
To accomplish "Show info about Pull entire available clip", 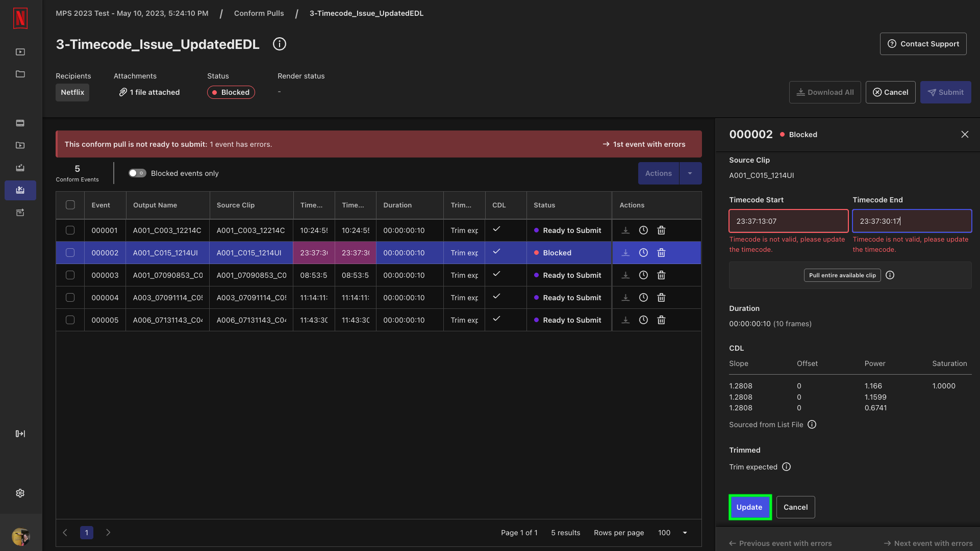I will [x=890, y=275].
